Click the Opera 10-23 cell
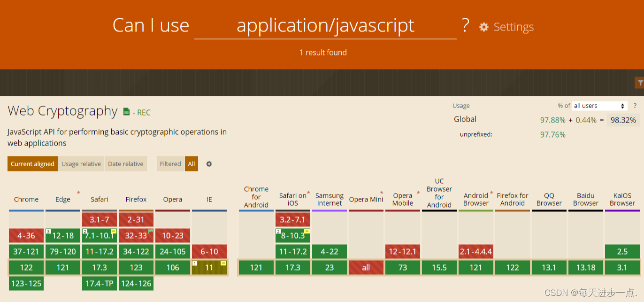The width and height of the screenshot is (644, 302). coord(173,235)
